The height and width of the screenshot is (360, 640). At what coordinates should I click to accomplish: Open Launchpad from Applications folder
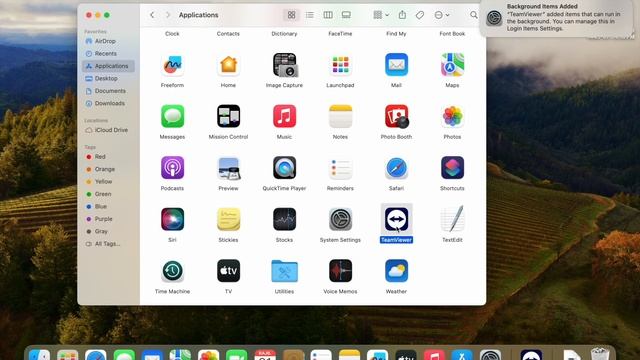pos(340,65)
